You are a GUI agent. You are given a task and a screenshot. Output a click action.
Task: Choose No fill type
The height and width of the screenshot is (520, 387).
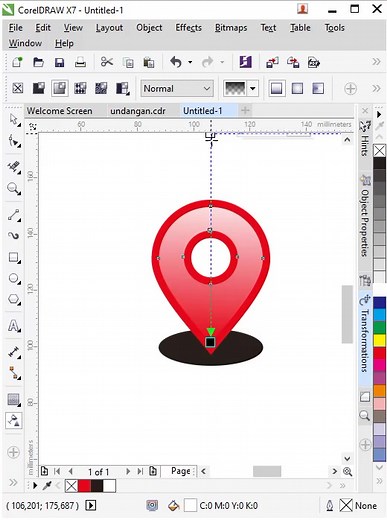click(x=18, y=88)
